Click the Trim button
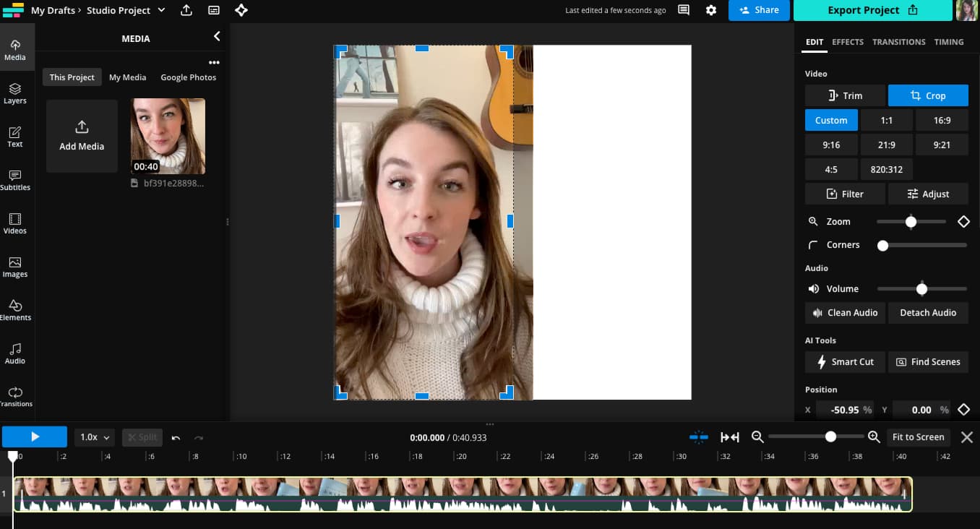This screenshot has height=529, width=980. click(845, 95)
